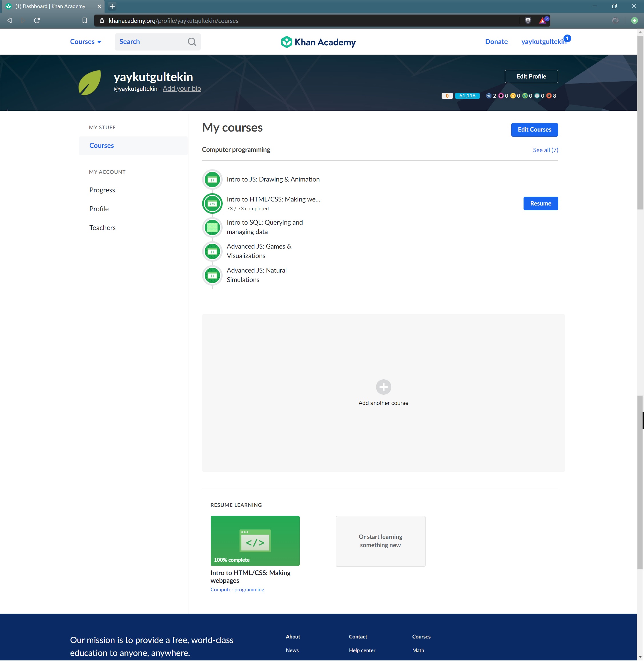Click Contact in the footer
This screenshot has width=644, height=661.
click(358, 637)
